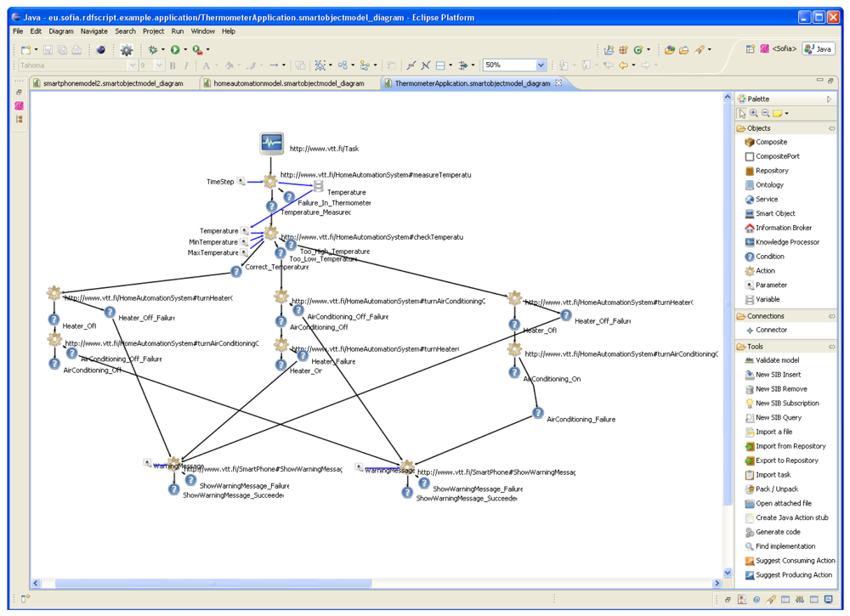Expand the Run button dropdown arrow
The width and height of the screenshot is (850, 616).
pos(184,50)
